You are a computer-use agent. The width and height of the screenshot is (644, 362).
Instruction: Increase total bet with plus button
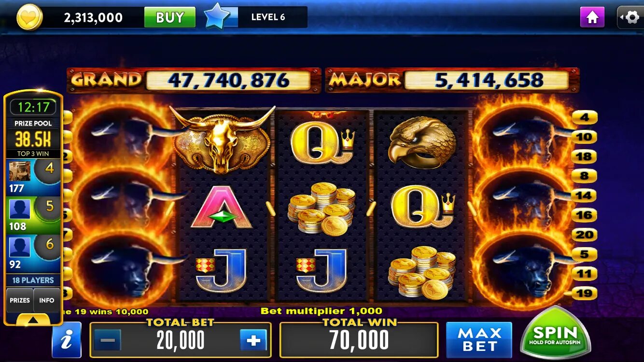pos(253,340)
